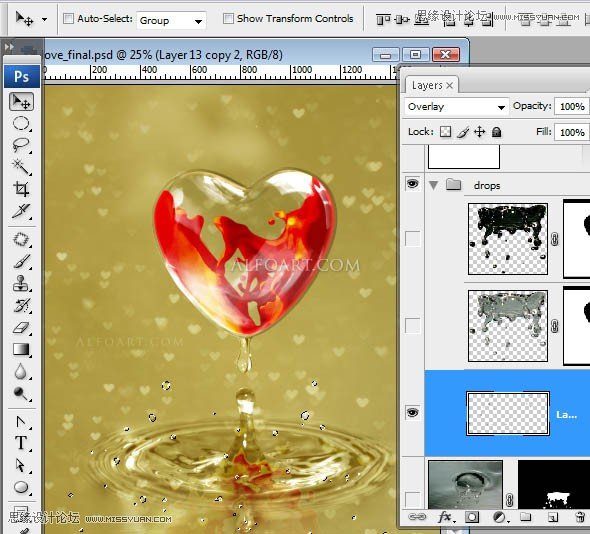Select the Eraser tool

pyautogui.click(x=21, y=327)
